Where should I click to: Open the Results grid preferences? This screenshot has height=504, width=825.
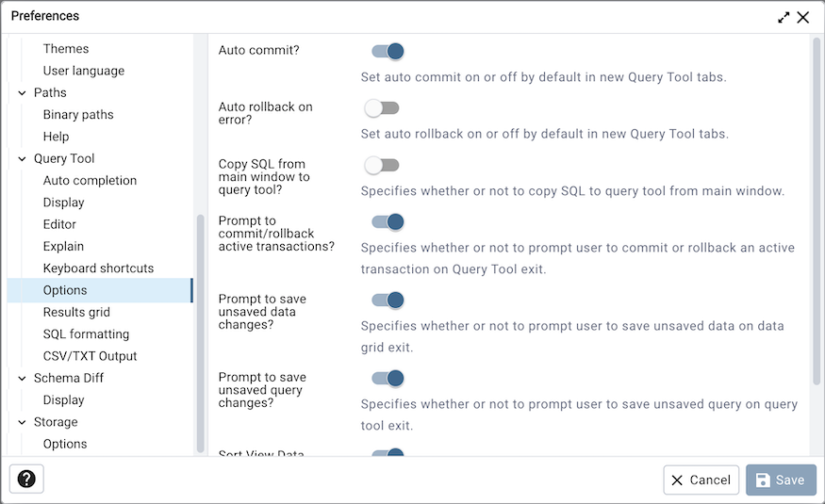click(76, 312)
